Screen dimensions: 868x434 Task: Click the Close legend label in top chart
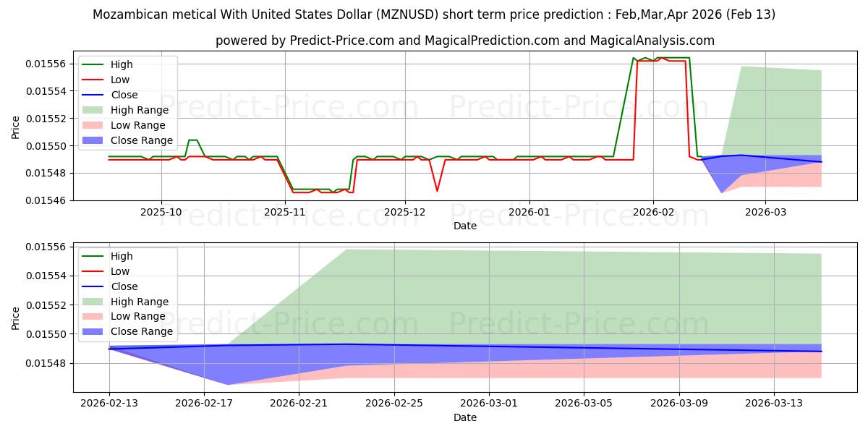coord(124,95)
